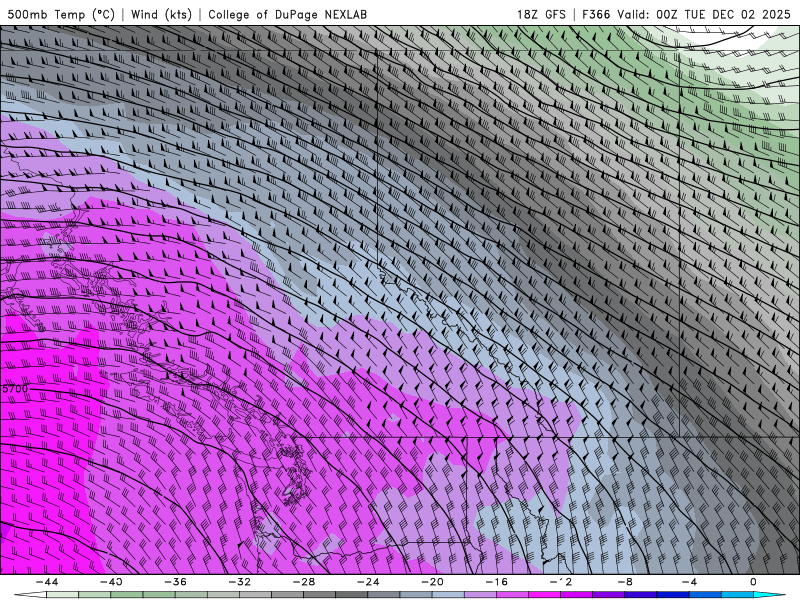
Task: Click the 0 colorbar label
Action: coord(753,582)
